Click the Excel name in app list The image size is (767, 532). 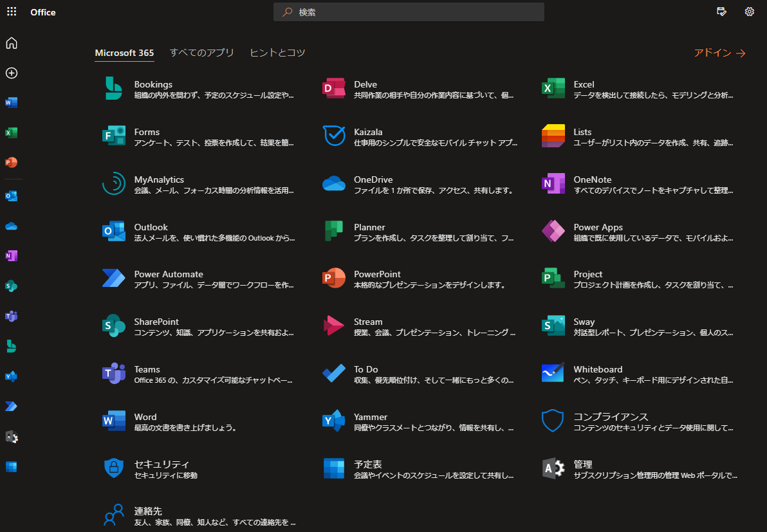pyautogui.click(x=584, y=84)
